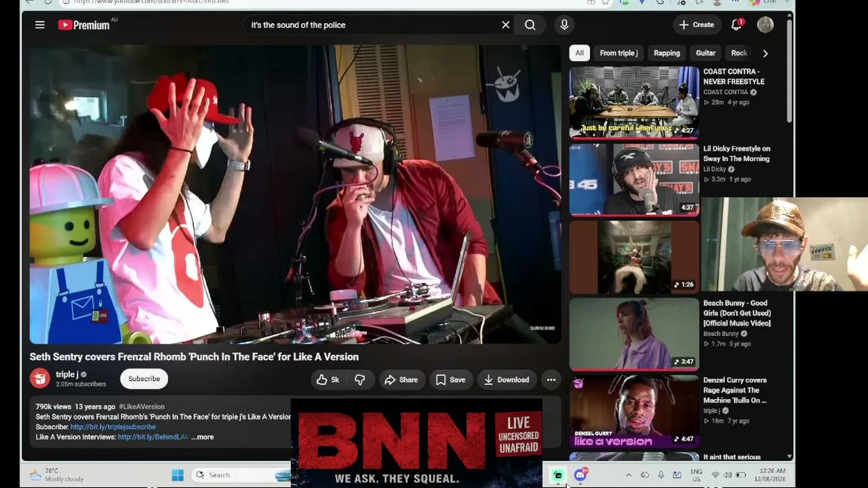
Task: Open the green app icon in the taskbar
Action: tap(558, 475)
